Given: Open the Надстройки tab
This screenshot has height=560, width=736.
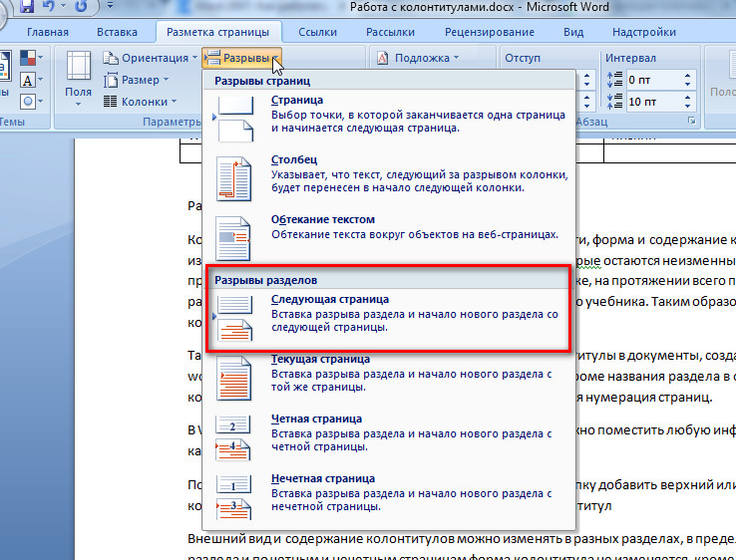Looking at the screenshot, I should [x=643, y=32].
